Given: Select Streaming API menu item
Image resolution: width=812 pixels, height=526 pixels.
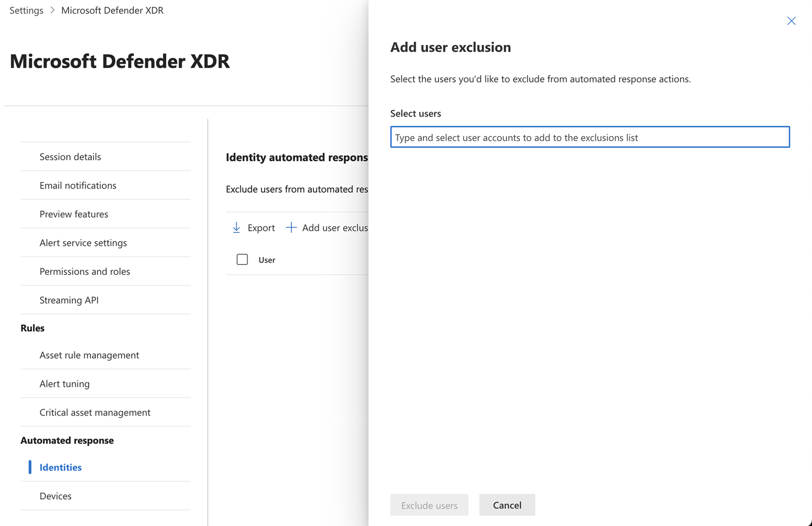Looking at the screenshot, I should (x=106, y=300).
